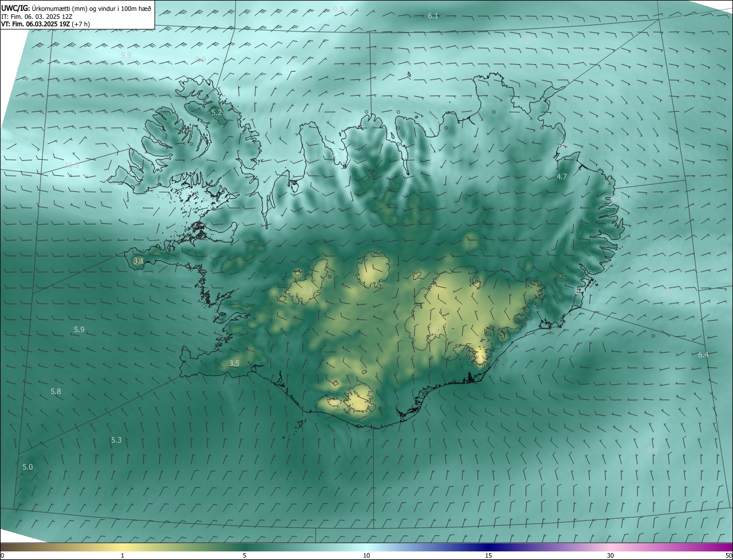The image size is (733, 560).
Task: Click the dark blue section of the color bar
Action: click(x=488, y=547)
